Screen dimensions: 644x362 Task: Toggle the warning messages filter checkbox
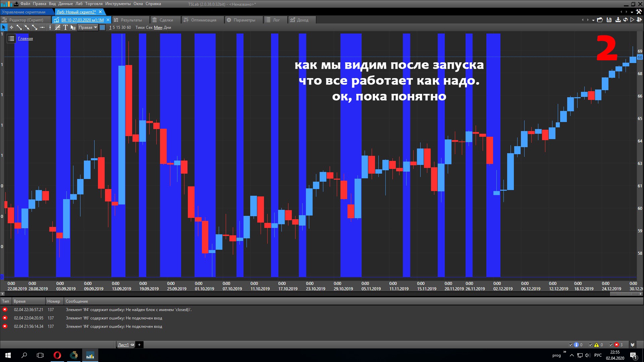pyautogui.click(x=591, y=345)
